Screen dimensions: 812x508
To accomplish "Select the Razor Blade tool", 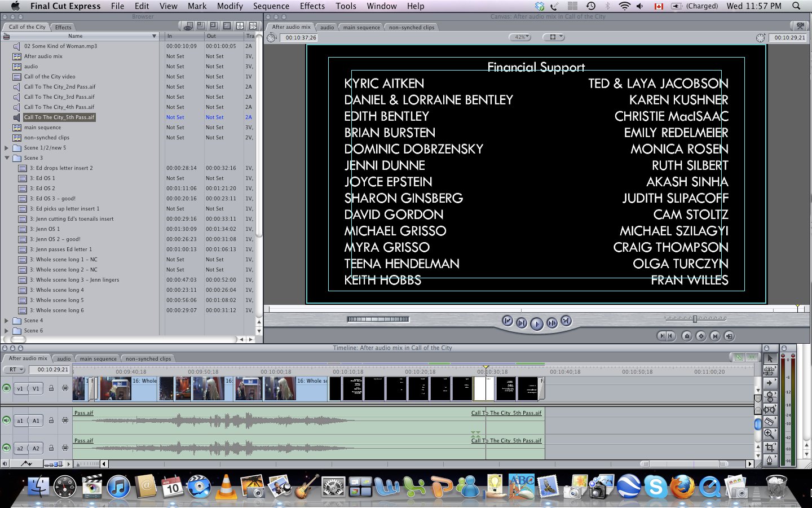I will [770, 422].
